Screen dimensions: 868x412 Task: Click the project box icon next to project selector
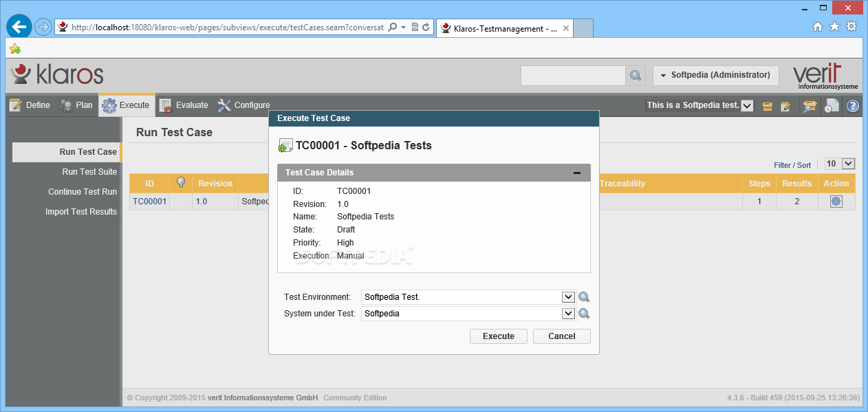768,106
